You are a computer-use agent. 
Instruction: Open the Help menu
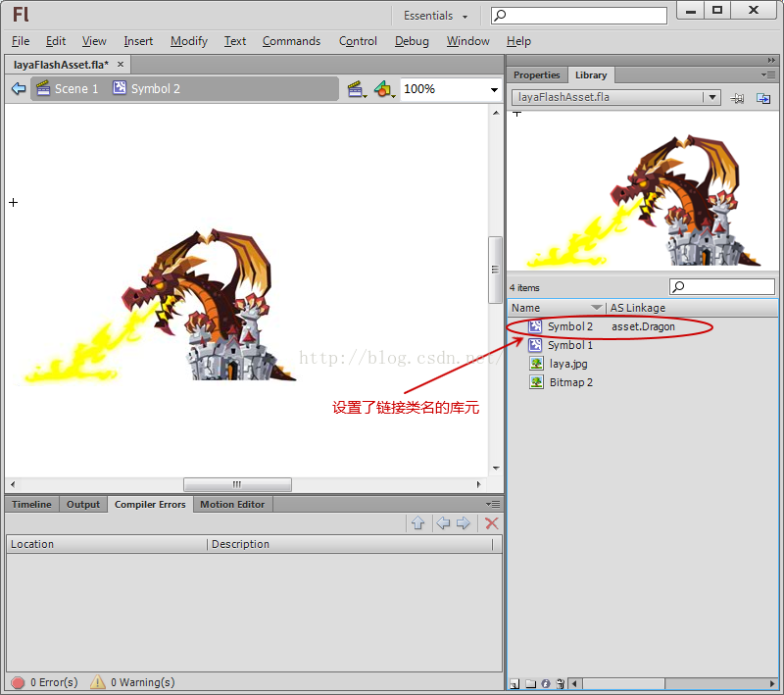coord(518,41)
